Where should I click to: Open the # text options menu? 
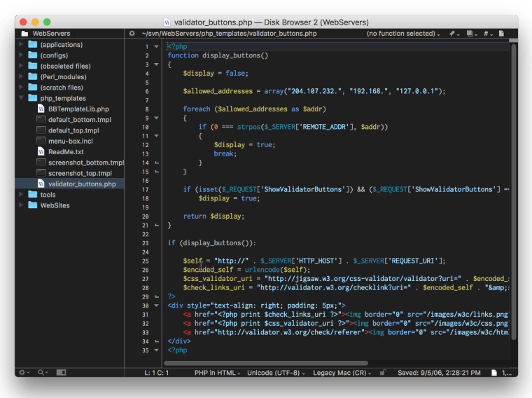pos(488,33)
